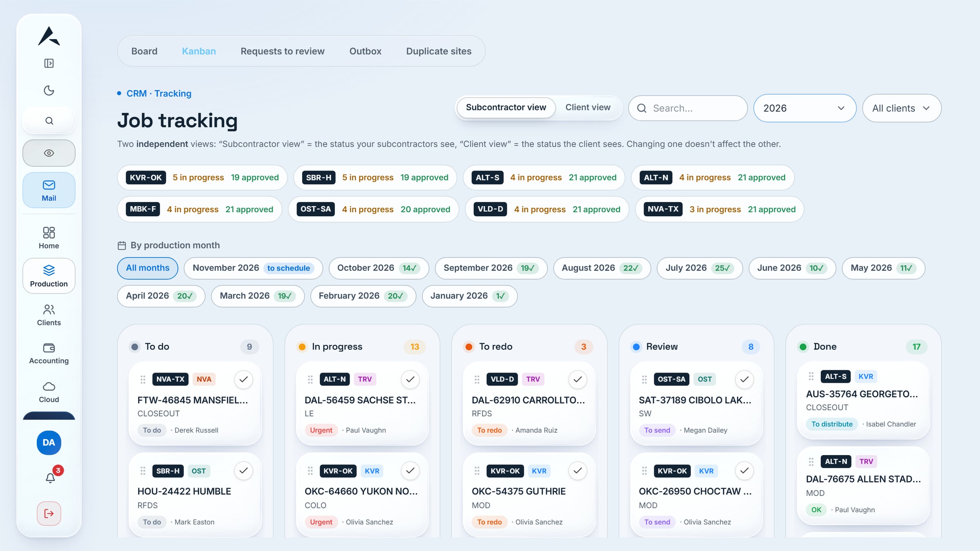Collapse the sidebar panel icon
This screenshot has height=551, width=980.
pos(49,63)
